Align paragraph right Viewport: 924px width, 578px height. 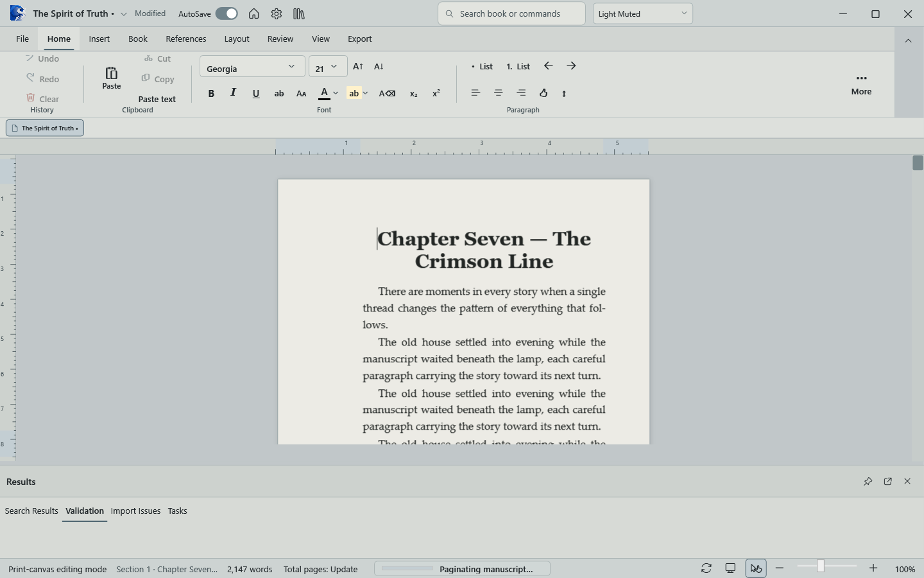[521, 93]
